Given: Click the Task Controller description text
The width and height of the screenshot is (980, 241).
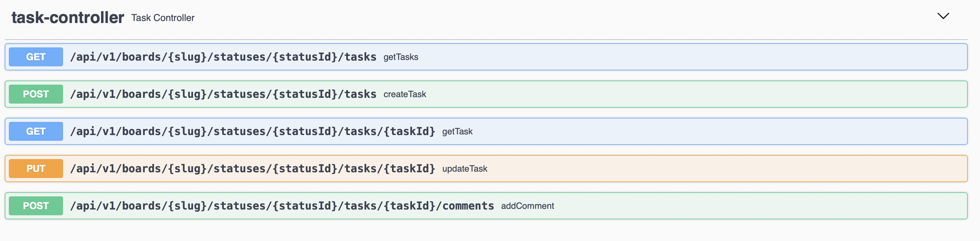Looking at the screenshot, I should (163, 18).
